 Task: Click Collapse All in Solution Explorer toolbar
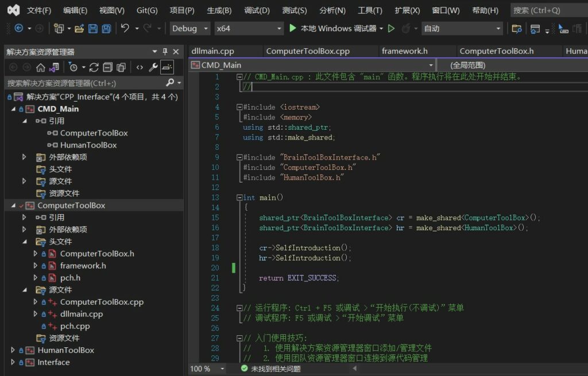point(107,67)
